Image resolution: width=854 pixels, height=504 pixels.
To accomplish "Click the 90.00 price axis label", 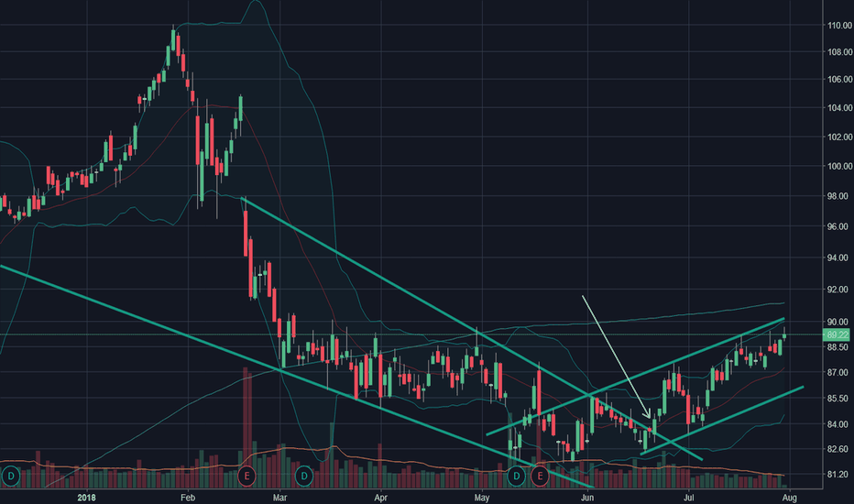I will click(x=839, y=322).
